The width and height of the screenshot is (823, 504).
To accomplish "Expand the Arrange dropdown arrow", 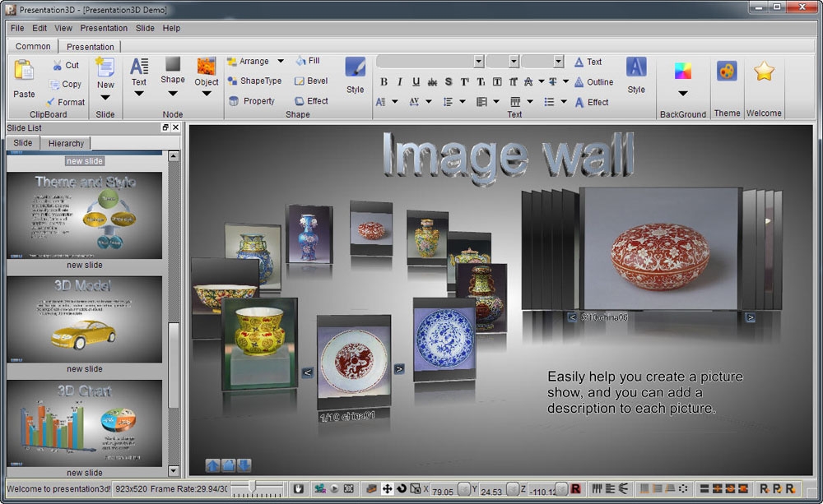I will point(280,62).
